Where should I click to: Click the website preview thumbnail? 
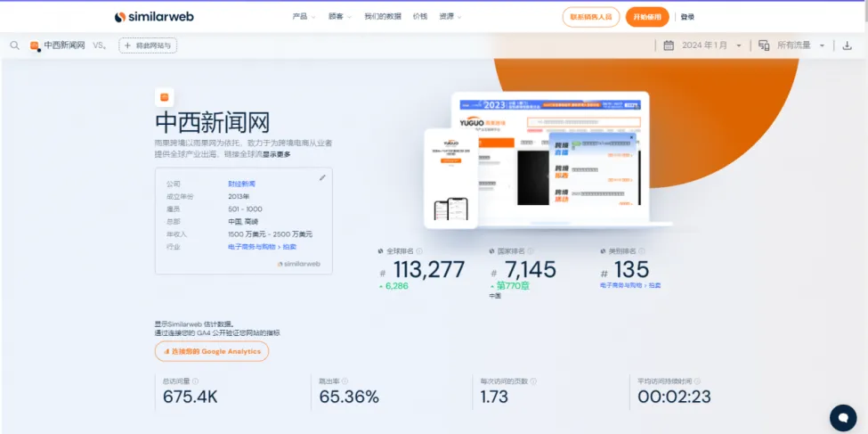click(x=547, y=160)
